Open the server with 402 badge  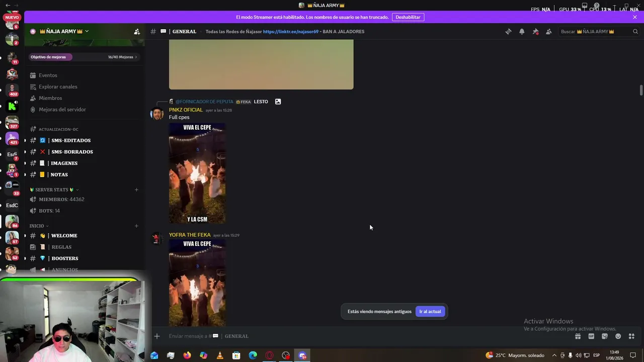point(12,89)
